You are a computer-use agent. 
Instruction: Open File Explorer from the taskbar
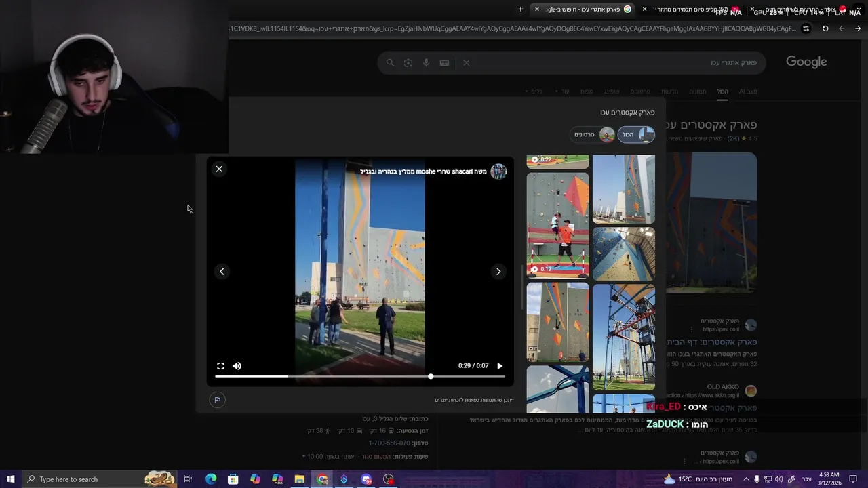299,479
